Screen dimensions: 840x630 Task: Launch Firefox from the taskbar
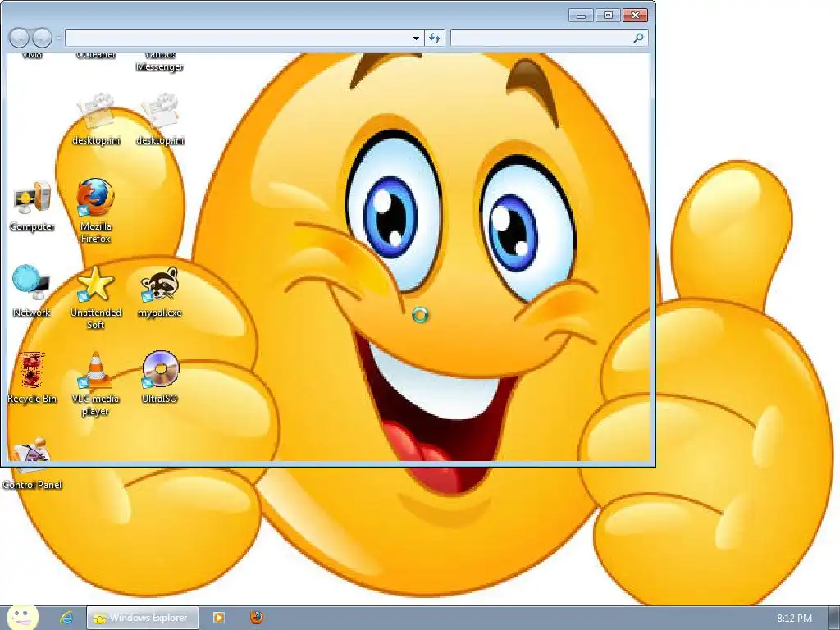point(257,617)
